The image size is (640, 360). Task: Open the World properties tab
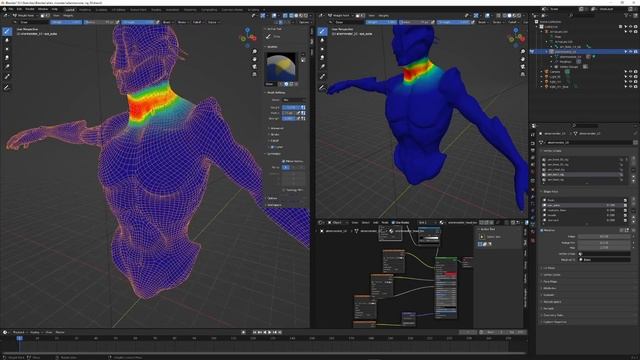pyautogui.click(x=533, y=172)
